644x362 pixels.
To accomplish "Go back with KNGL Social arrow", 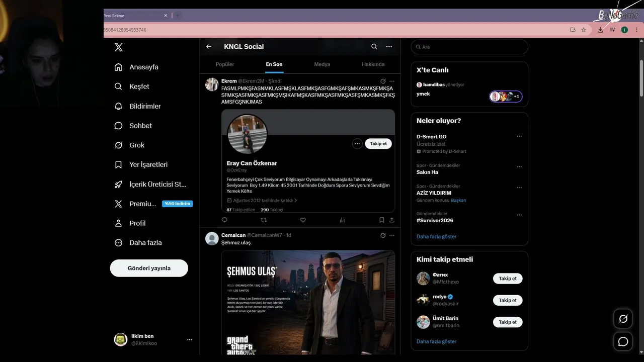I will coord(209,47).
